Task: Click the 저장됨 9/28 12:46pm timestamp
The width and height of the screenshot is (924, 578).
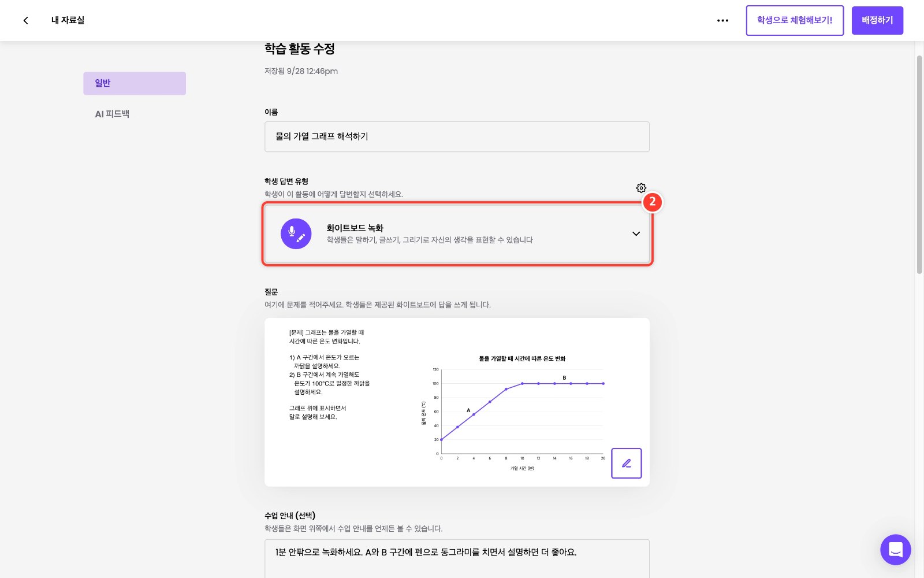Action: [301, 71]
